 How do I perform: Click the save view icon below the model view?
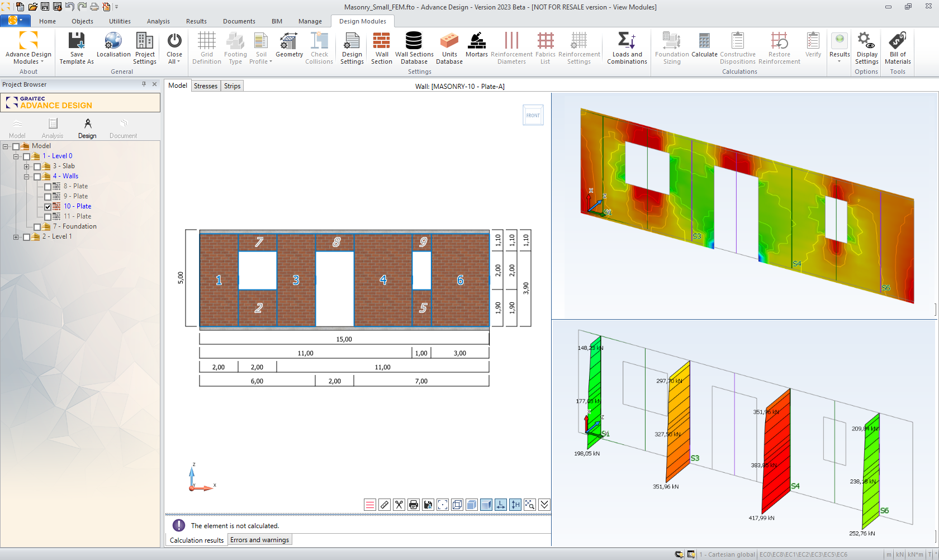tap(428, 505)
